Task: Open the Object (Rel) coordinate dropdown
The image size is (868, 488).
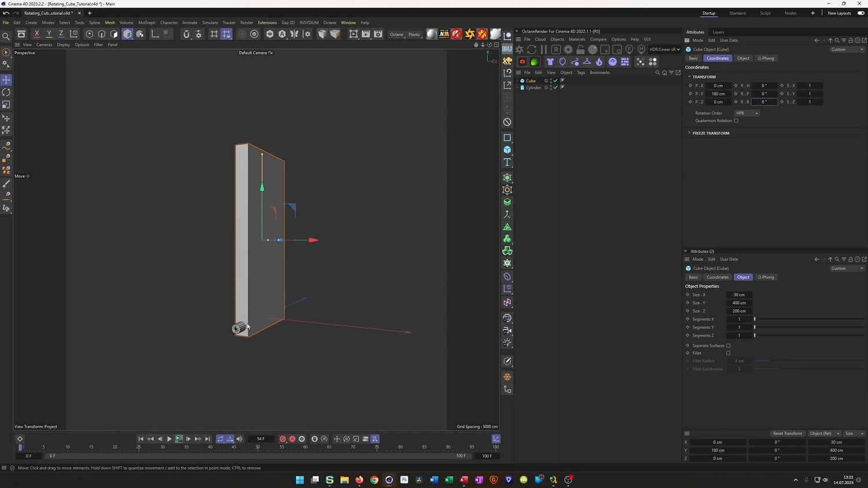Action: (x=825, y=434)
